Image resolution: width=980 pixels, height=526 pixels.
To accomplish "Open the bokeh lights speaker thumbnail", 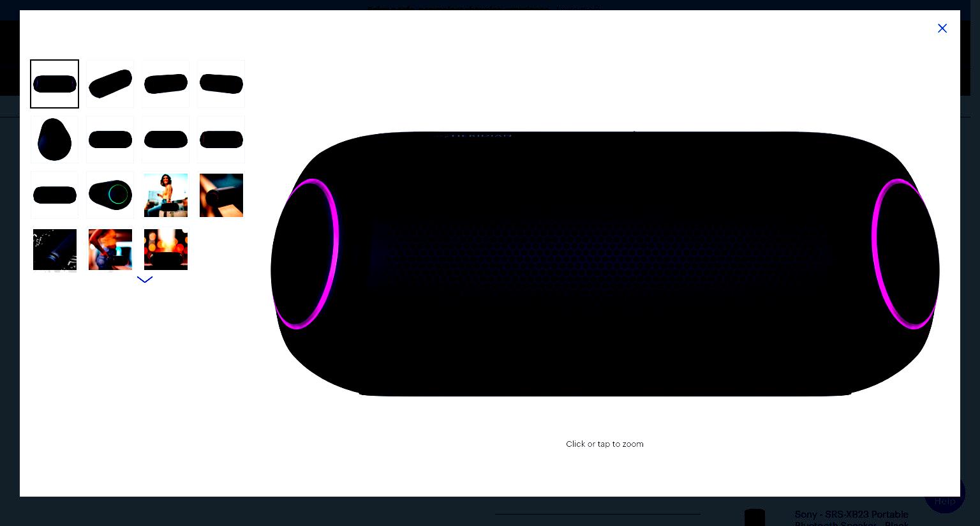I will pyautogui.click(x=166, y=250).
